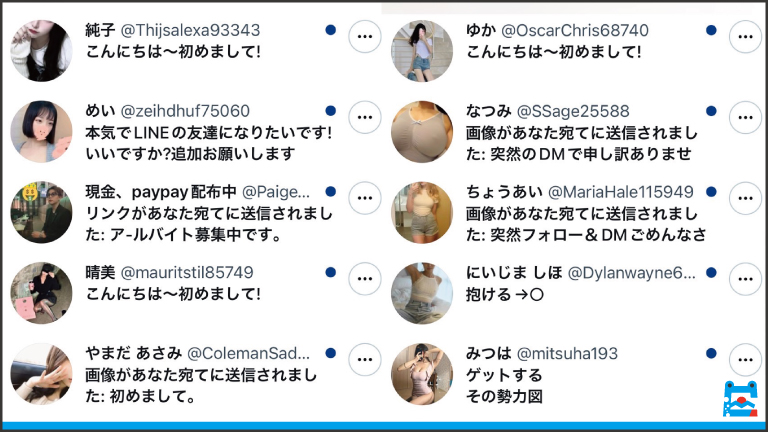Click the blue frog logo icon

[x=741, y=399]
